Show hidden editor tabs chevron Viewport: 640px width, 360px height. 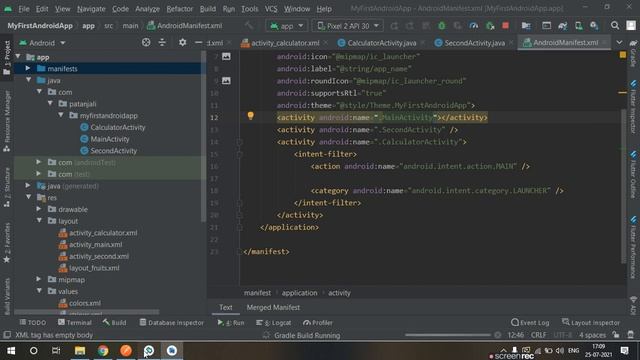pyautogui.click(x=619, y=42)
